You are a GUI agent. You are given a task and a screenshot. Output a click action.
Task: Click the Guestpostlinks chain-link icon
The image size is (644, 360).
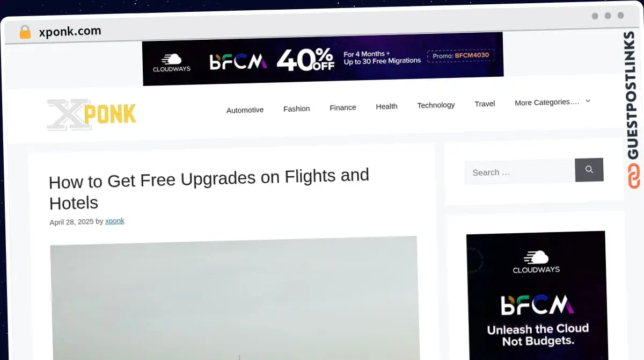coord(634,177)
